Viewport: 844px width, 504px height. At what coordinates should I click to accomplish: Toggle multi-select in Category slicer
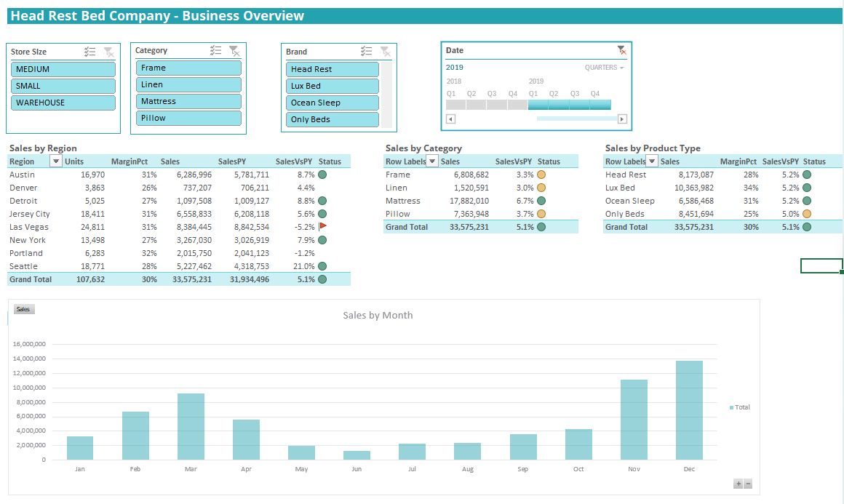click(216, 51)
